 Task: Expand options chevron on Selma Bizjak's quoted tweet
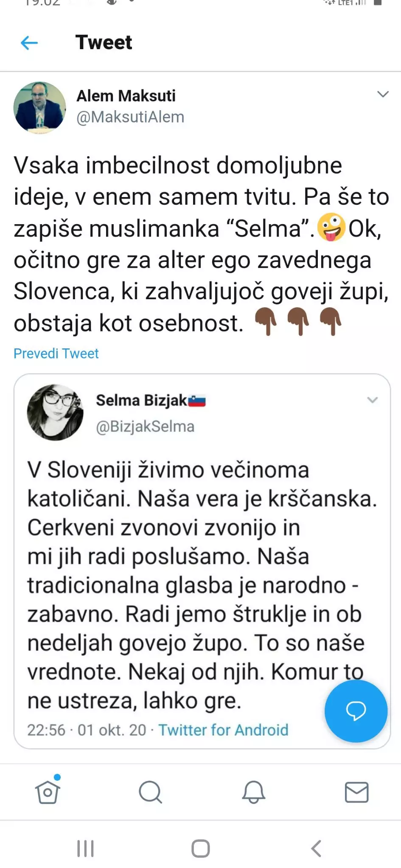point(372,400)
